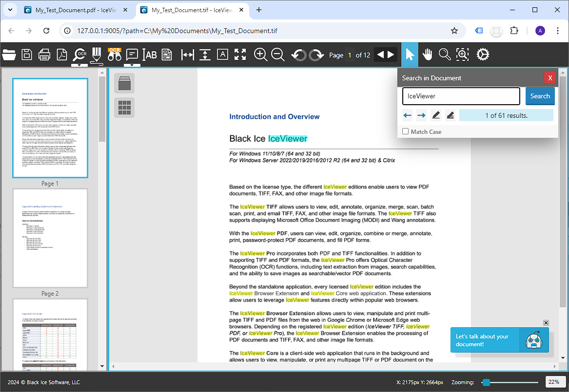
Task: Open a new browser tab
Action: [x=259, y=10]
